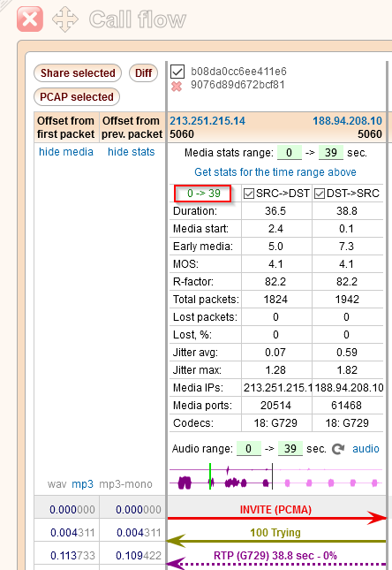The width and height of the screenshot is (392, 570).
Task: Click Share selected button
Action: point(78,73)
